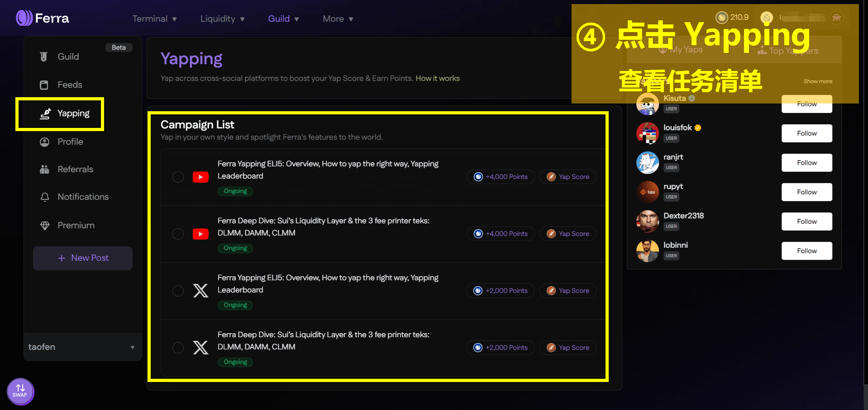
Task: Click +4,000 Points on the Deep Dive YouTube campaign
Action: 501,234
